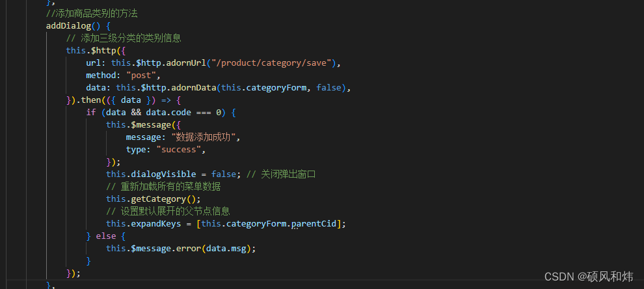Click data.code in the if condition
Viewport: 644px width, 289px height.
168,112
